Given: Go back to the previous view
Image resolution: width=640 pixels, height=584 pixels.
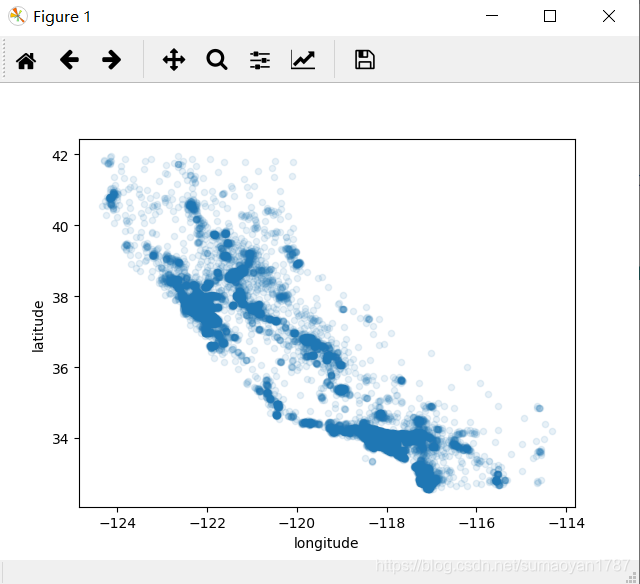Looking at the screenshot, I should pyautogui.click(x=69, y=60).
